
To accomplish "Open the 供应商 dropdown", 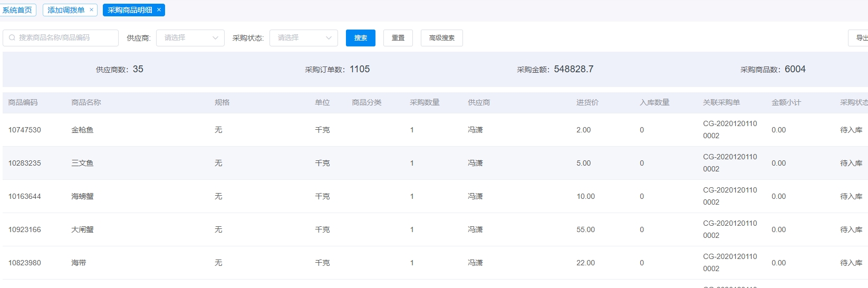I will [x=190, y=38].
